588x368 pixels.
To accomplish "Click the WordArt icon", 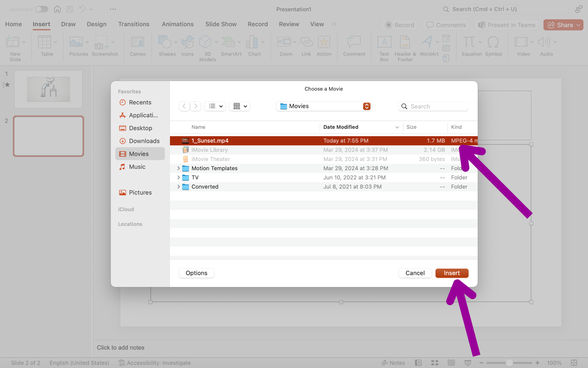I will coord(427,42).
